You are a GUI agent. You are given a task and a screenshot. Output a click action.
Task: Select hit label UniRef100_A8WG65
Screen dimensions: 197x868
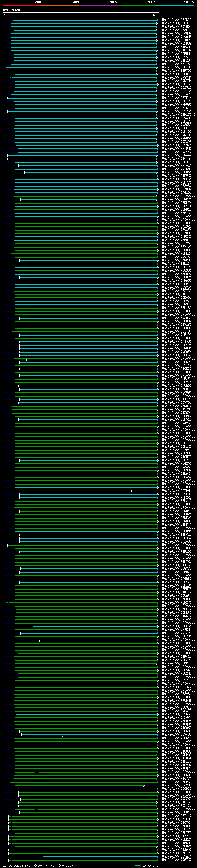pyautogui.click(x=177, y=626)
